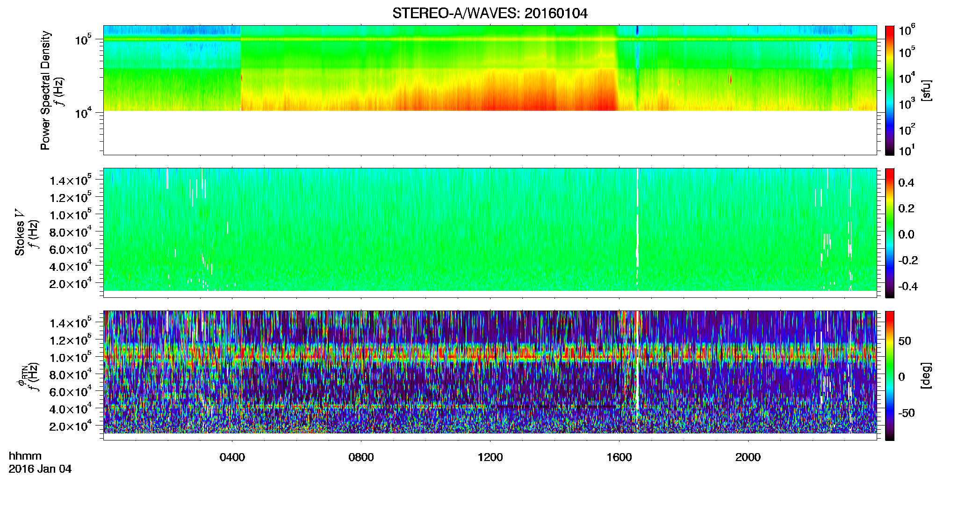Click the 1.4×10^5 tick of the Stokes V panel
Screen dimensions: 980x505
click(71, 180)
